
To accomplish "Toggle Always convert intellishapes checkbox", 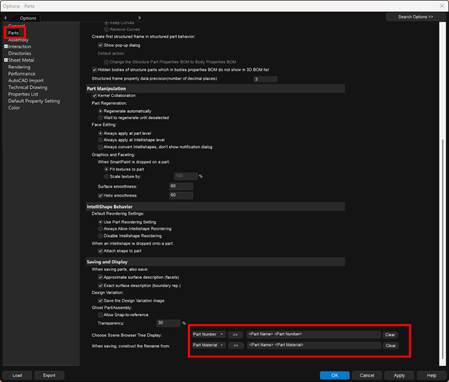I will 100,147.
